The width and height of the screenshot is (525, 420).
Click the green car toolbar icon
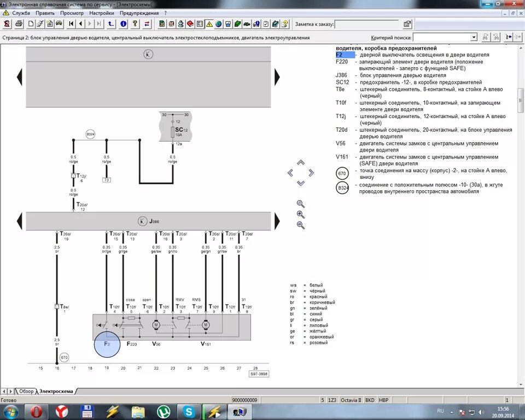pos(247,24)
